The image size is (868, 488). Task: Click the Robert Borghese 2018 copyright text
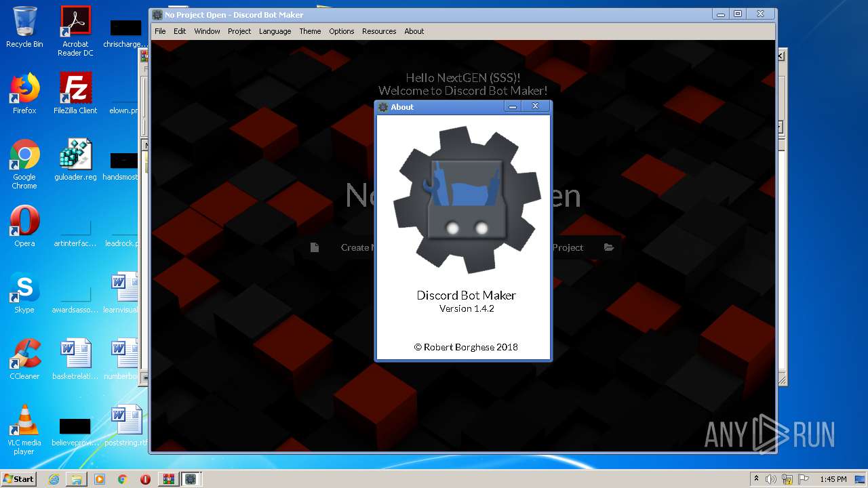466,347
